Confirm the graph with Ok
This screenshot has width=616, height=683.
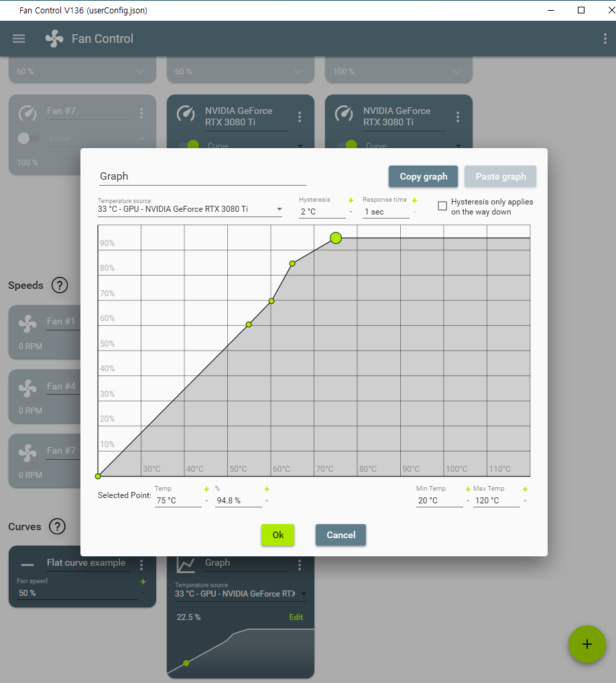(278, 535)
